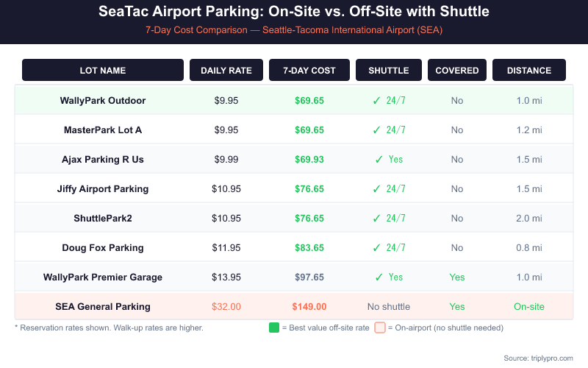The width and height of the screenshot is (588, 368).
Task: Select the SEA General Parking row name
Action: [103, 306]
